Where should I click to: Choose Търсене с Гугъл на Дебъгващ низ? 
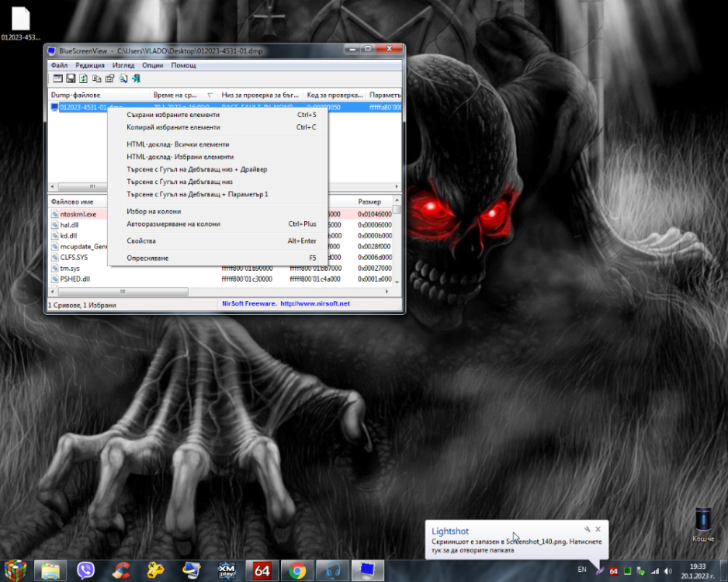click(218, 182)
